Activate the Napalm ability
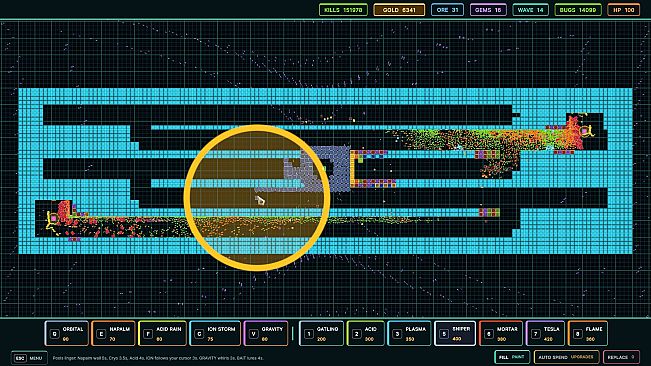 [113, 333]
